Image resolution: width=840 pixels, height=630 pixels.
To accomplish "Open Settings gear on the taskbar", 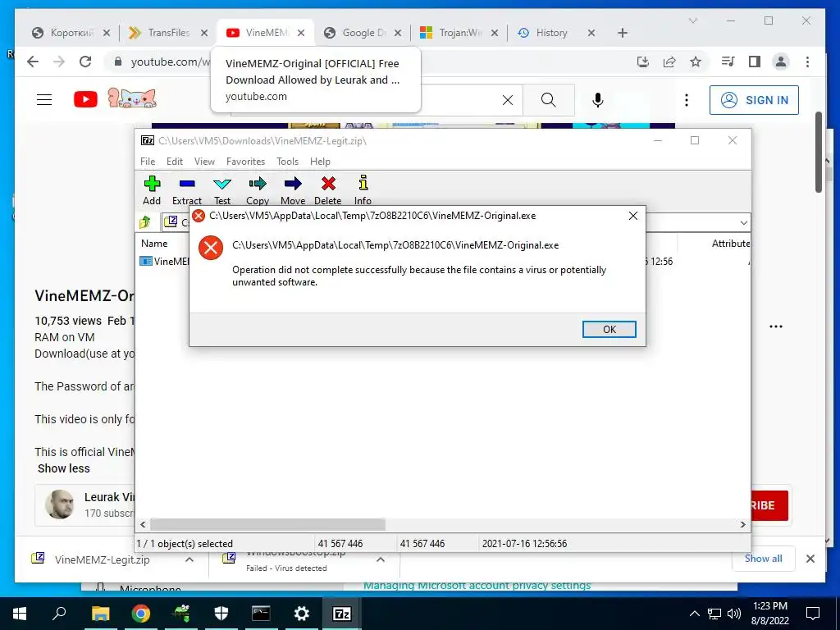I will pos(302,613).
